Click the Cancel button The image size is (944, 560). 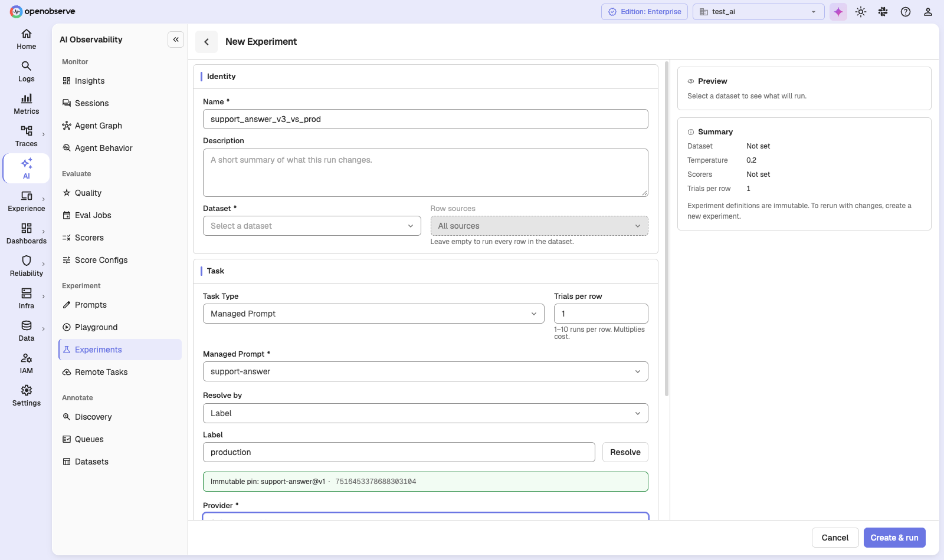pos(835,538)
